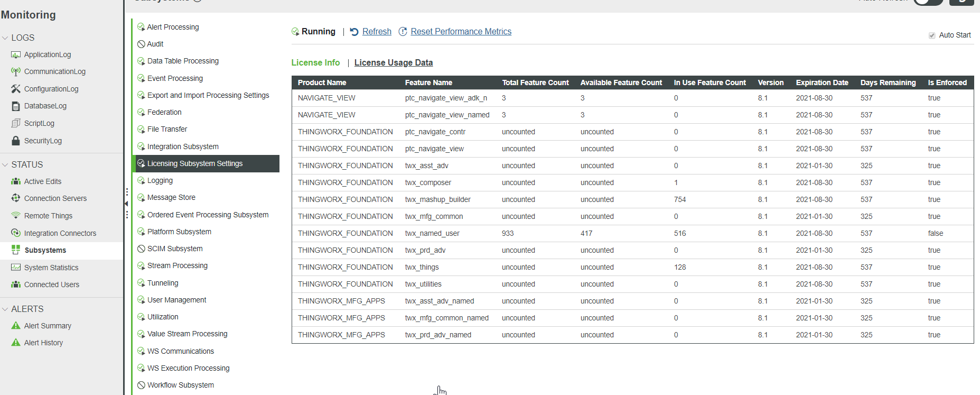The height and width of the screenshot is (395, 980).
Task: Click the Federation status icon
Action: 141,112
